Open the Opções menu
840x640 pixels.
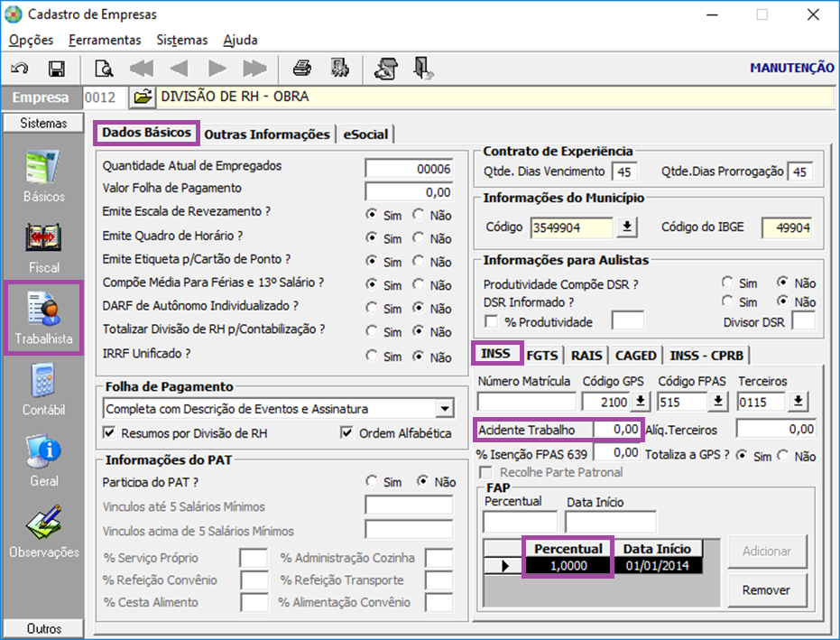point(31,41)
